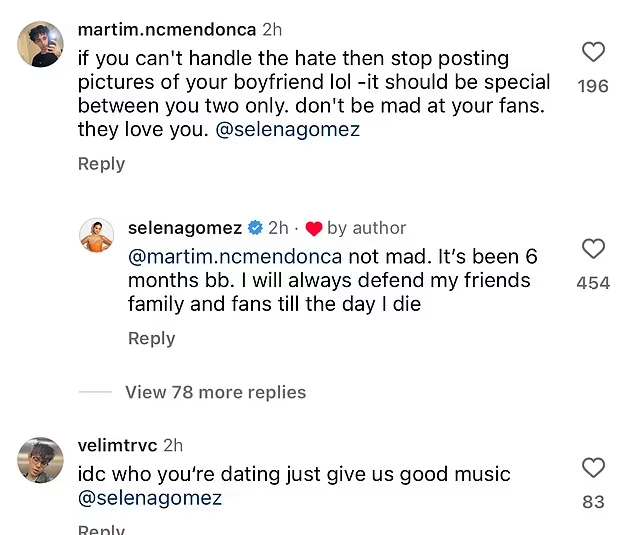Open the selenagomez username on the reply
The image size is (634, 535).
pos(183,228)
